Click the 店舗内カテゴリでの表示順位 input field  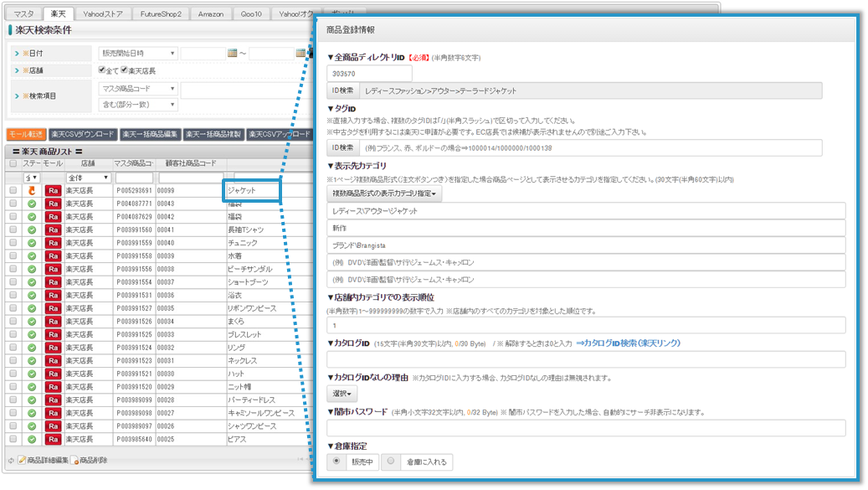click(x=586, y=325)
